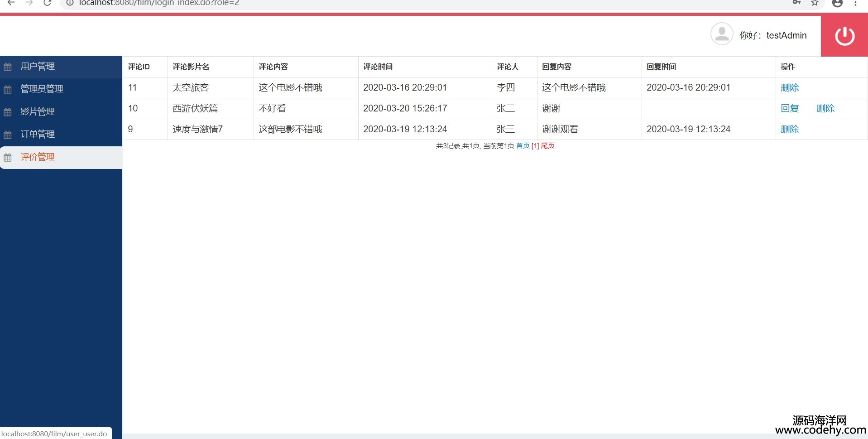868x439 pixels.
Task: Delete the 西游伏妖篇 comment row
Action: (x=825, y=109)
